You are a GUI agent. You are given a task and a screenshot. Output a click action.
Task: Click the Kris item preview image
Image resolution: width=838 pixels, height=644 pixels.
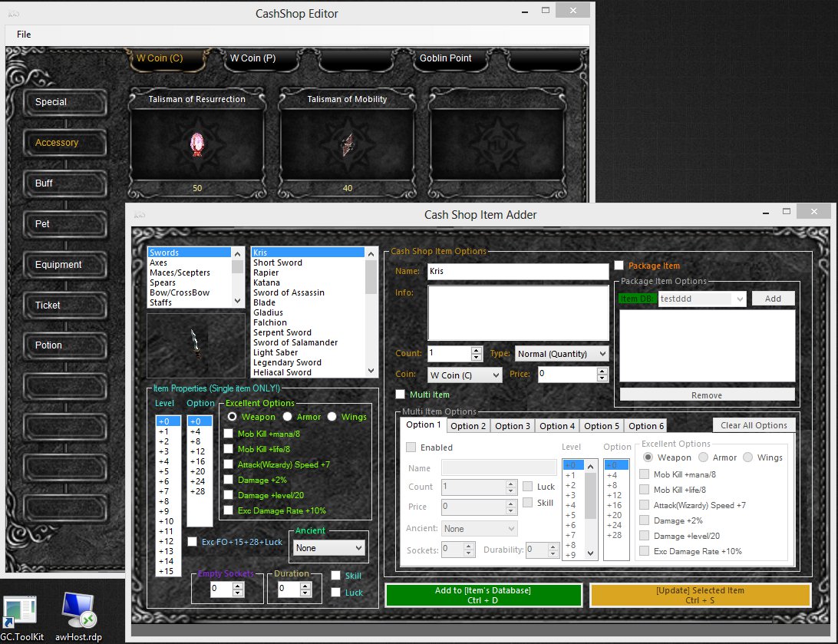click(196, 345)
